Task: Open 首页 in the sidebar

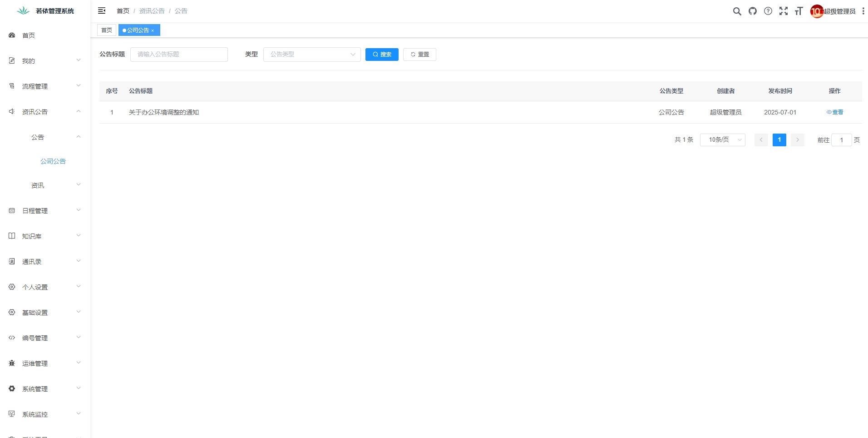Action: click(29, 35)
